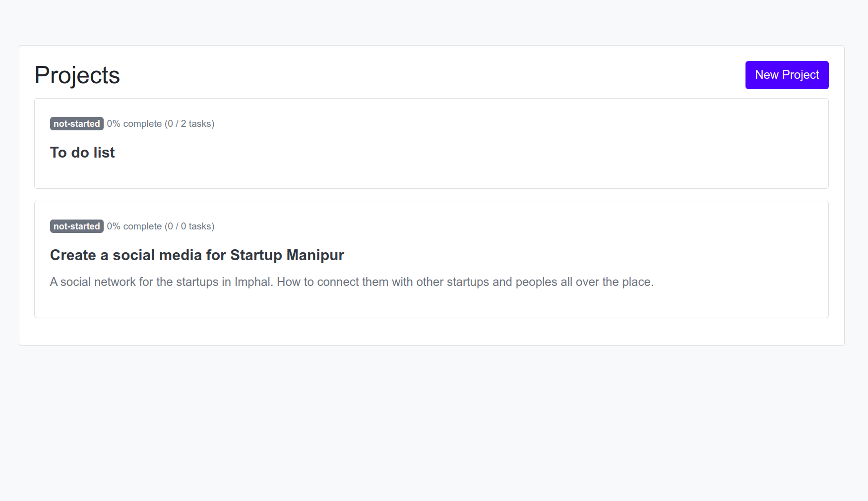This screenshot has height=501, width=868.
Task: Select "0% complete" label on Startup Manipur project
Action: pos(134,226)
